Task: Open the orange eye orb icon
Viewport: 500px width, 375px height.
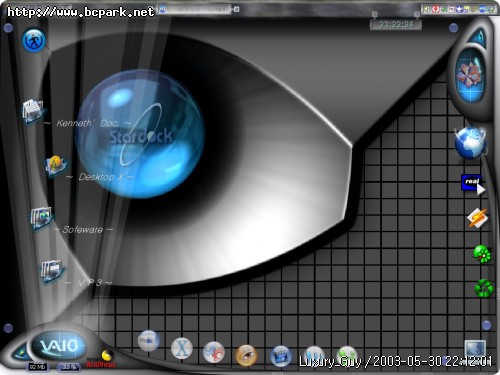Action: [x=246, y=355]
